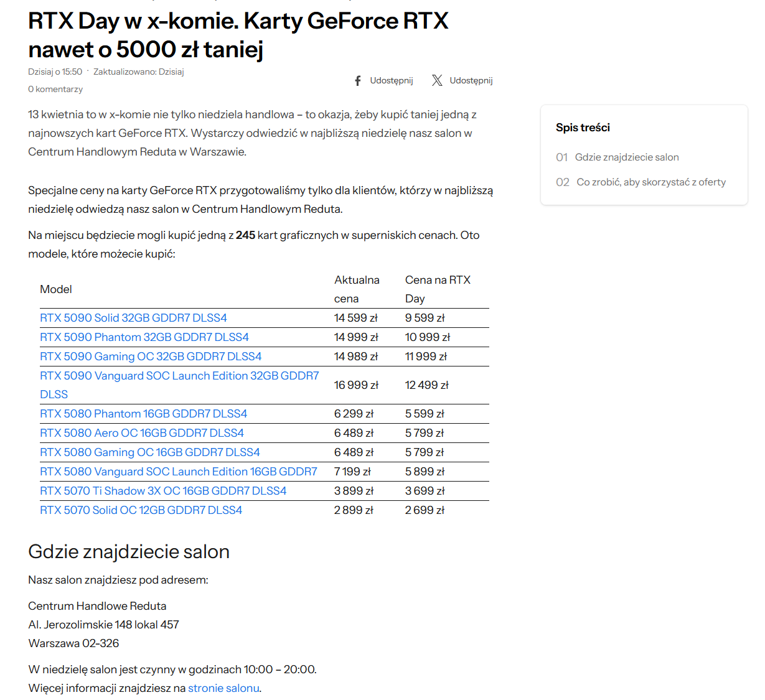765x700 pixels.
Task: Click the 7 199 zł current price
Action: click(x=352, y=472)
